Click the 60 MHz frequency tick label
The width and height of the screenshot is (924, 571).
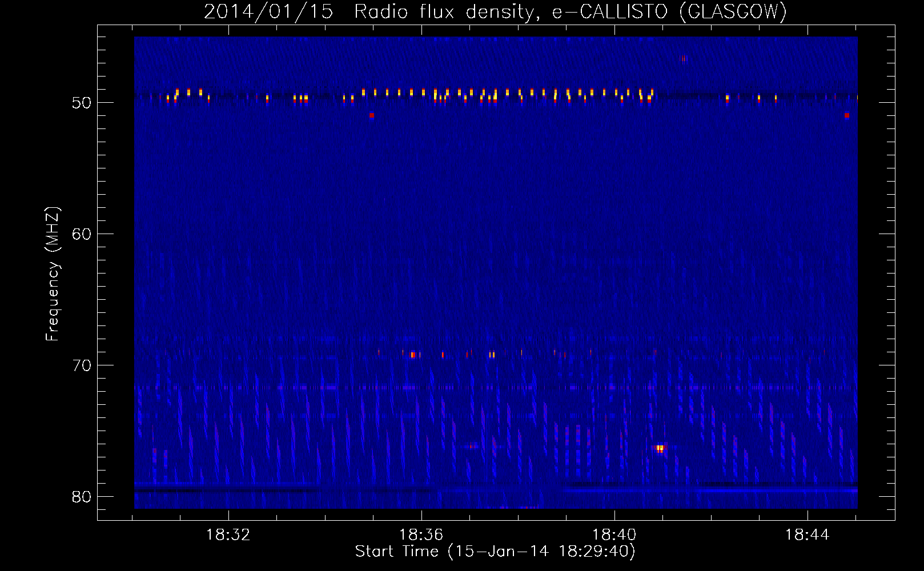point(82,234)
